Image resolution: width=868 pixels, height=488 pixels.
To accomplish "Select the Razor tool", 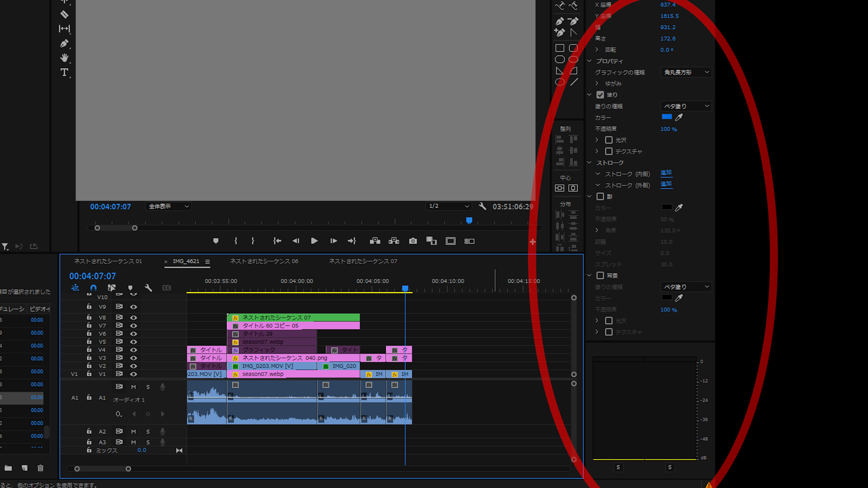I will click(64, 14).
